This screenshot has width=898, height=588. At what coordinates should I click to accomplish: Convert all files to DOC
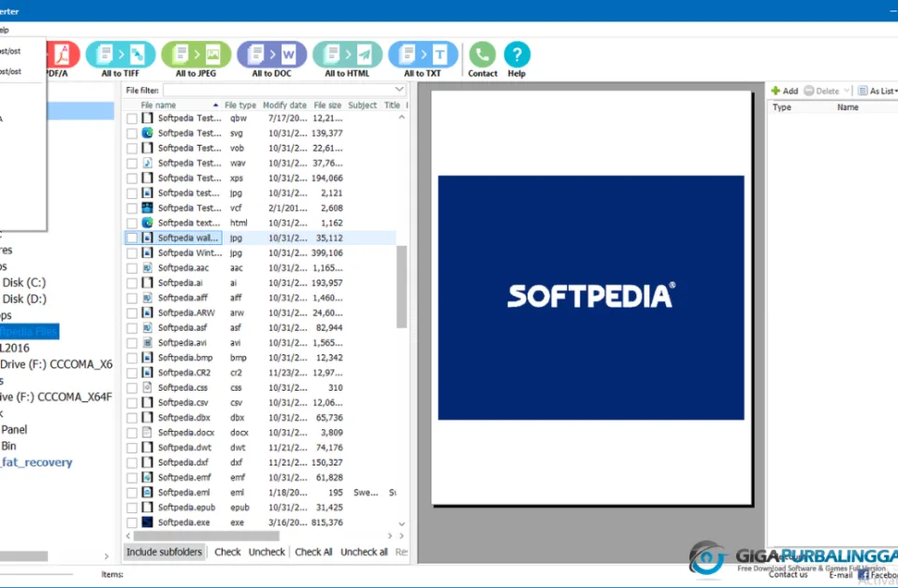(x=271, y=60)
